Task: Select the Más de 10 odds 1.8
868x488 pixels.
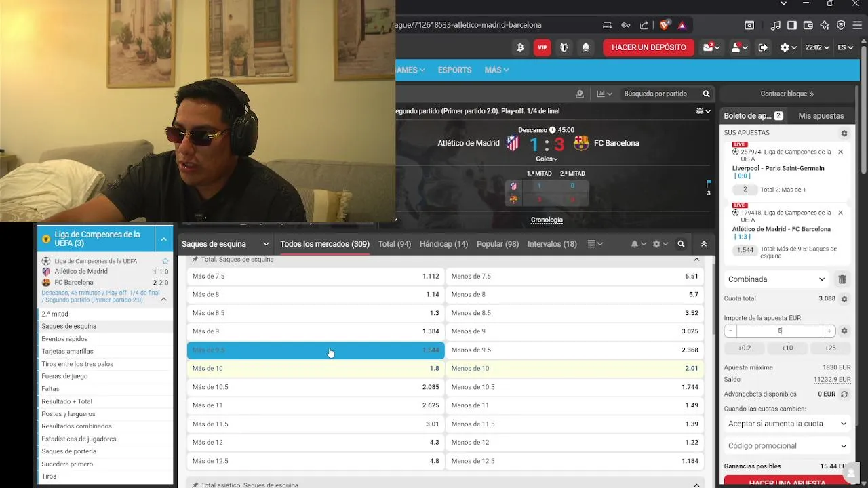Action: coord(316,369)
